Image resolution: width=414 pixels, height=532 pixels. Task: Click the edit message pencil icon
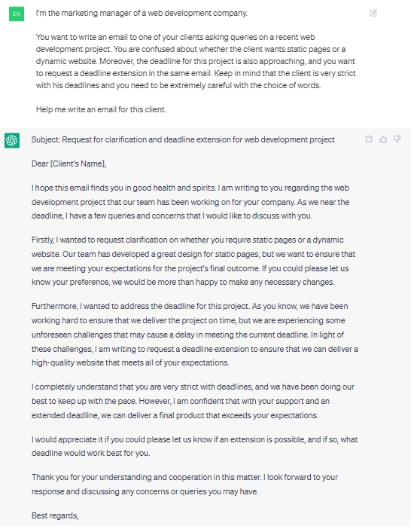tap(373, 14)
